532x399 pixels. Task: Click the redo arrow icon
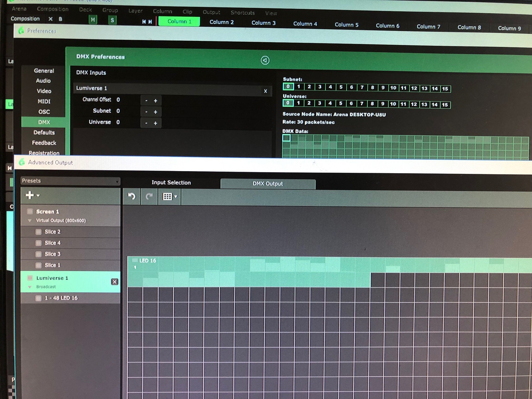[149, 196]
